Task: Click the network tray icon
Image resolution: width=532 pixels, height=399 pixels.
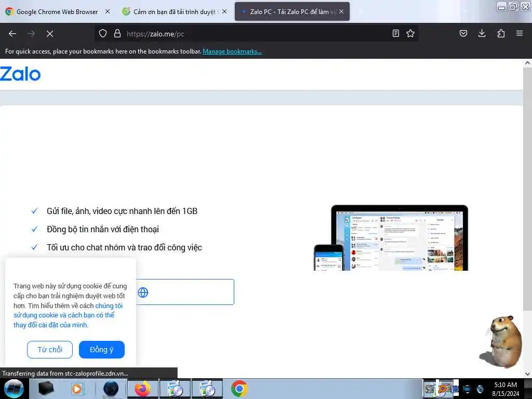Action: (467, 389)
